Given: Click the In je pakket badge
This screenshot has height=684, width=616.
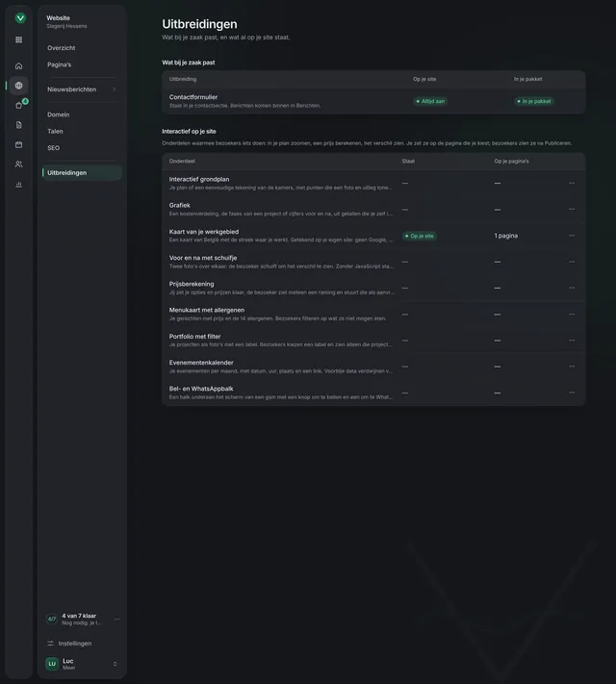Looking at the screenshot, I should pos(533,101).
